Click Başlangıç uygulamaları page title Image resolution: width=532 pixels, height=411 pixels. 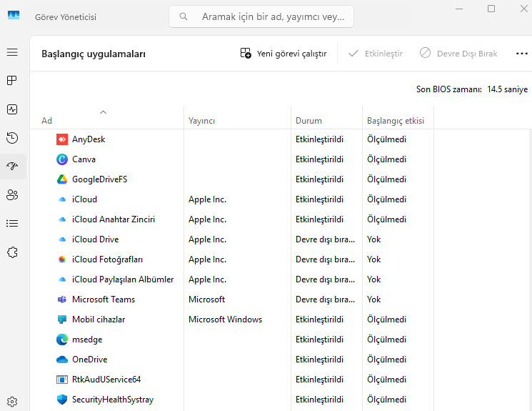click(94, 54)
